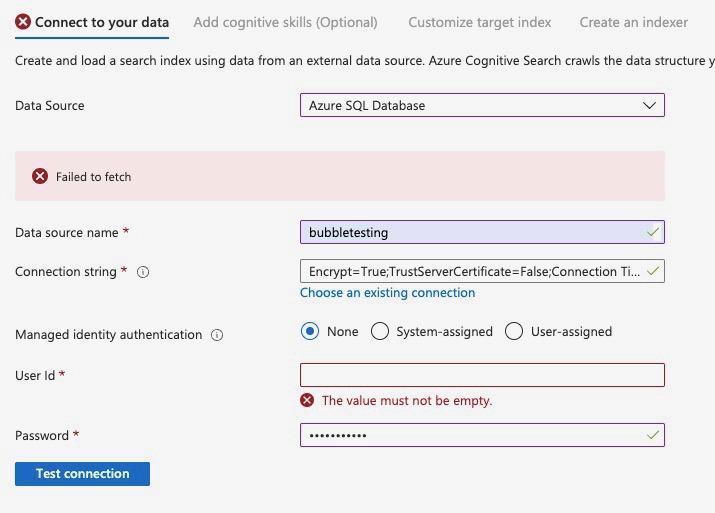Viewport: 715px width, 513px height.
Task: Click the Test connection button
Action: pyautogui.click(x=82, y=474)
